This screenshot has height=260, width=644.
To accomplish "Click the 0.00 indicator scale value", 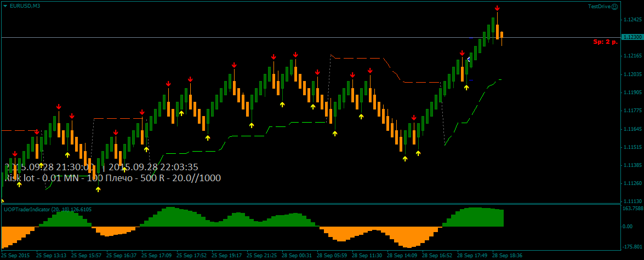I will tap(629, 227).
